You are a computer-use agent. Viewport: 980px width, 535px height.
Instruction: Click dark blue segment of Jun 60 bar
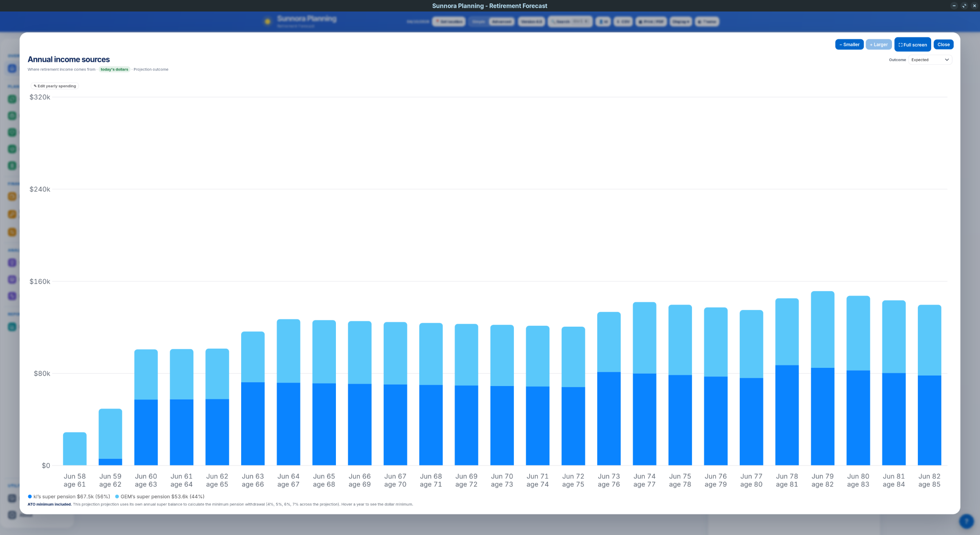[x=146, y=433]
